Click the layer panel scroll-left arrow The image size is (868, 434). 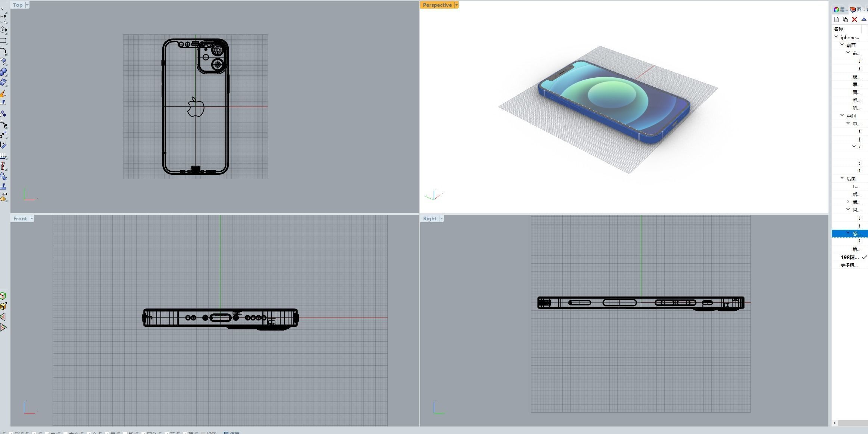point(835,423)
